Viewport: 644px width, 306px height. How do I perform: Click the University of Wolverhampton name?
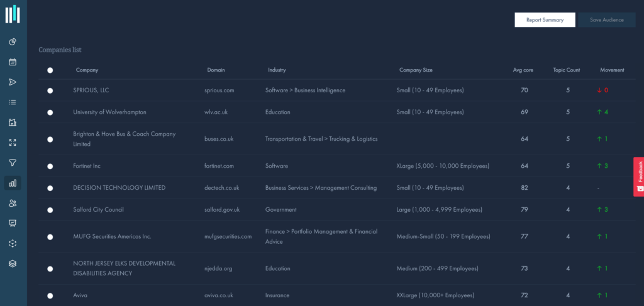pyautogui.click(x=109, y=112)
